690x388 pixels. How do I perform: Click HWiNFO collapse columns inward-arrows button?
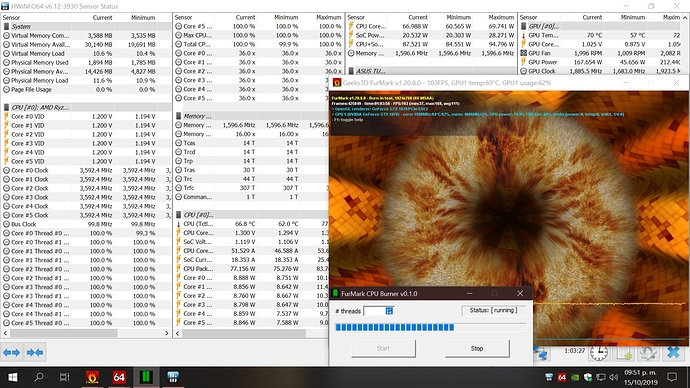coord(35,352)
